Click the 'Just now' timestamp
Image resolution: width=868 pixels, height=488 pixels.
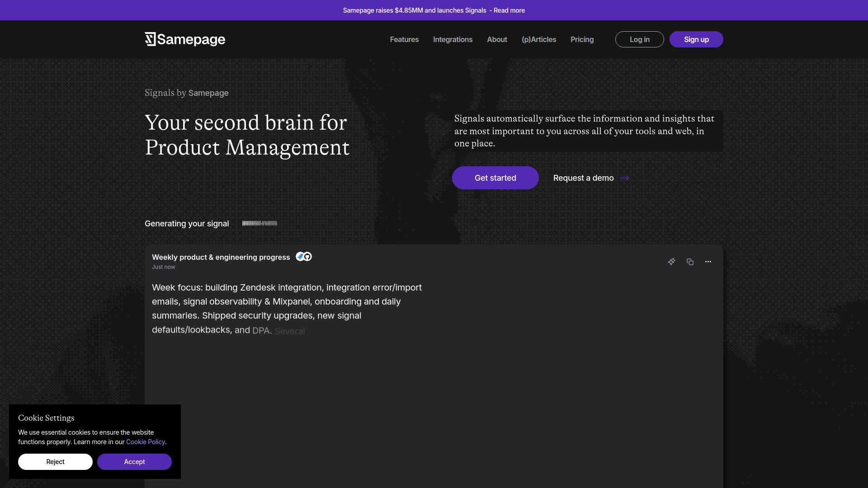(x=163, y=267)
